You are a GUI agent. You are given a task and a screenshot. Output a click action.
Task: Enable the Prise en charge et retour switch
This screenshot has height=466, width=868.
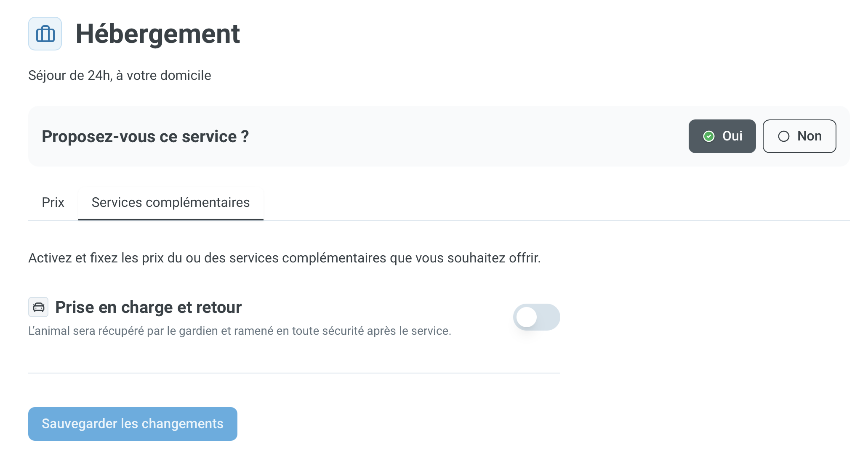536,317
